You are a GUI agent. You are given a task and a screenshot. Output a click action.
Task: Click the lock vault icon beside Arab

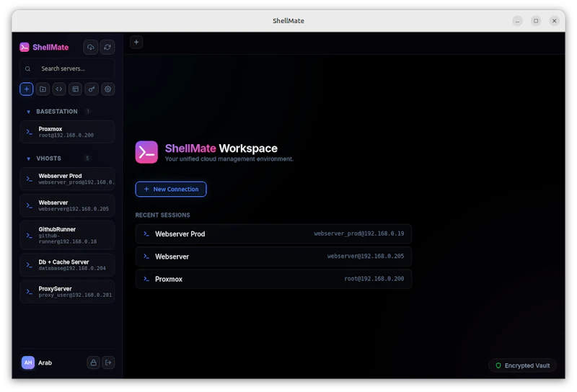click(x=94, y=362)
